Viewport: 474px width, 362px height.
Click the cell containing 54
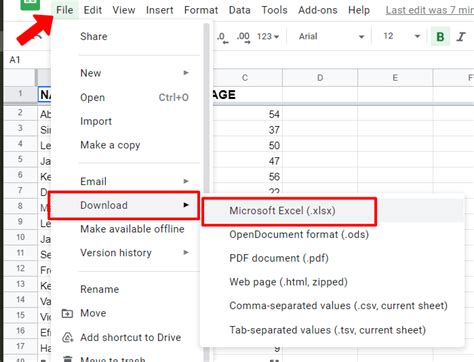pyautogui.click(x=247, y=114)
